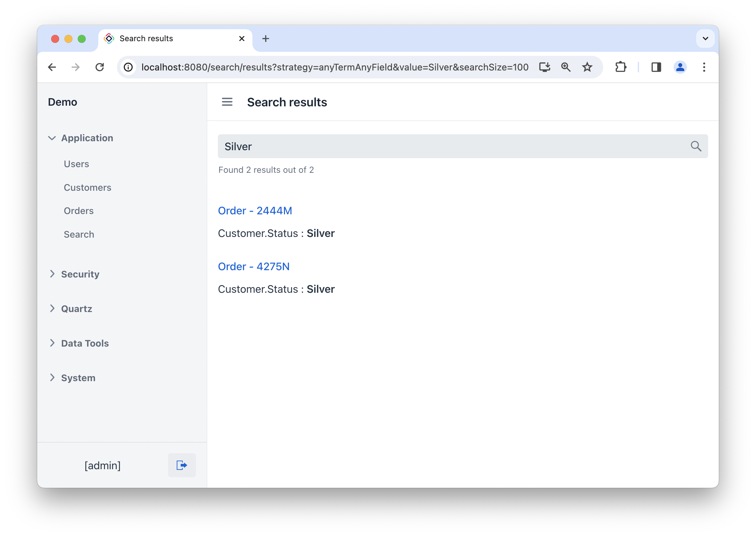
Task: Collapse the Application section
Action: (x=52, y=138)
